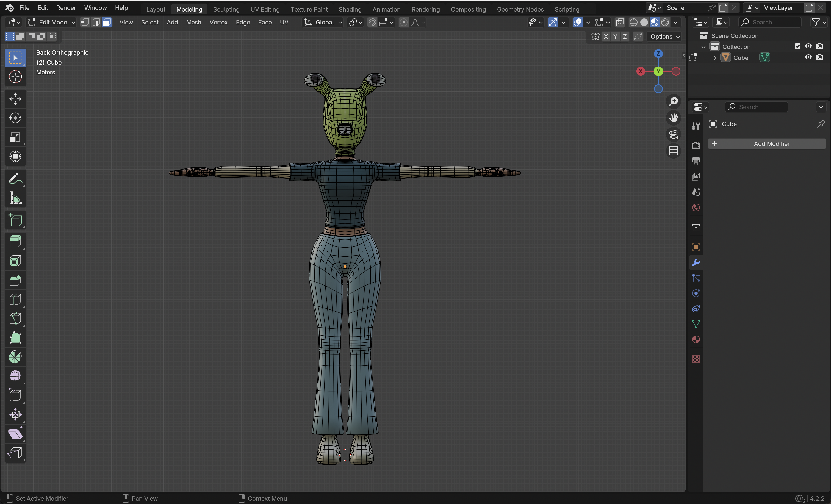This screenshot has width=831, height=504.
Task: Choose the Annotate pencil tool
Action: coord(15,179)
